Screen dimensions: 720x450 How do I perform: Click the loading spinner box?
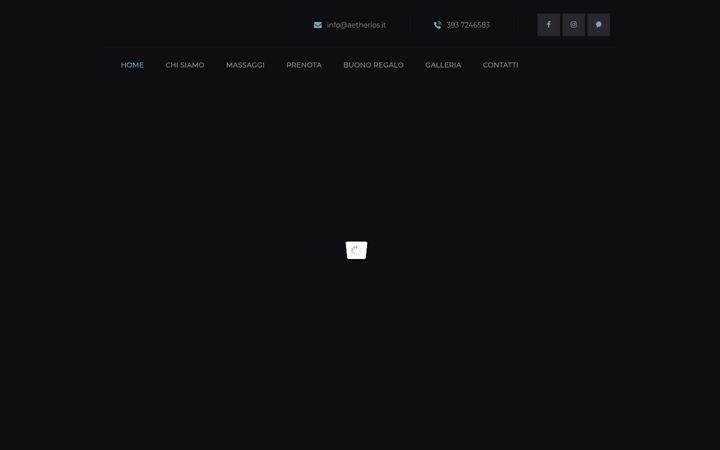(356, 250)
